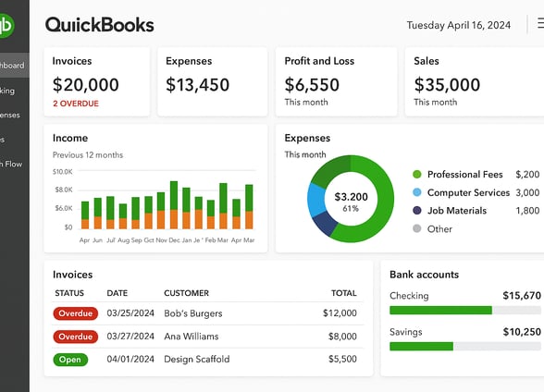Open the Expenses card showing $13,450
The image size is (544, 392).
[x=213, y=81]
